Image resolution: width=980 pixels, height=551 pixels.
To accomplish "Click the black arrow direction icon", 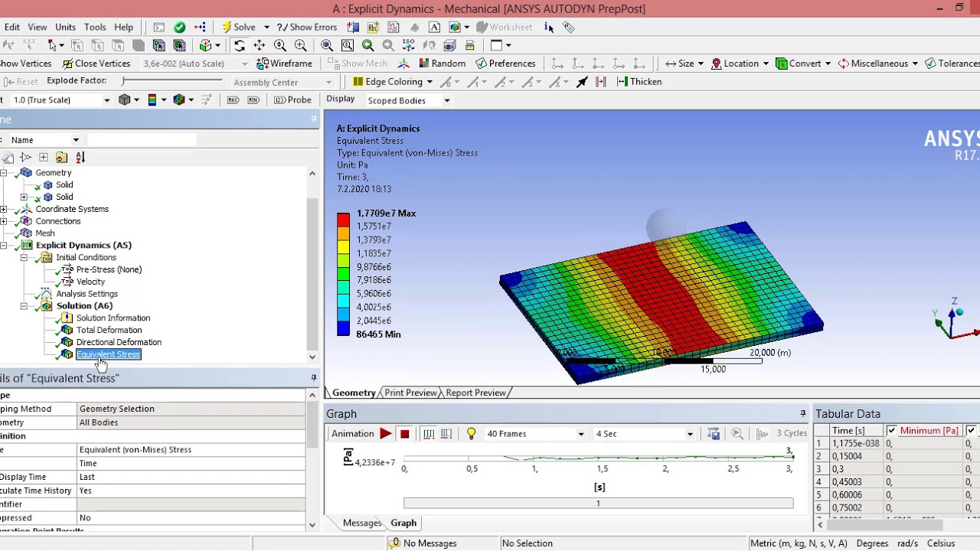I will pyautogui.click(x=582, y=82).
